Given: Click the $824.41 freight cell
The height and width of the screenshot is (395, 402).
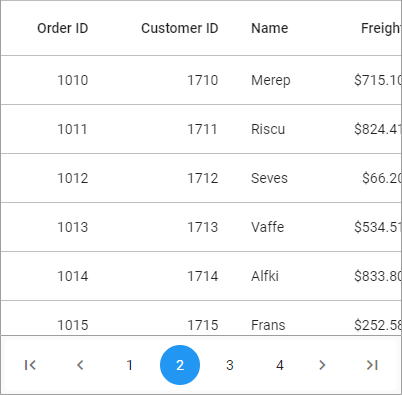Looking at the screenshot, I should [378, 129].
